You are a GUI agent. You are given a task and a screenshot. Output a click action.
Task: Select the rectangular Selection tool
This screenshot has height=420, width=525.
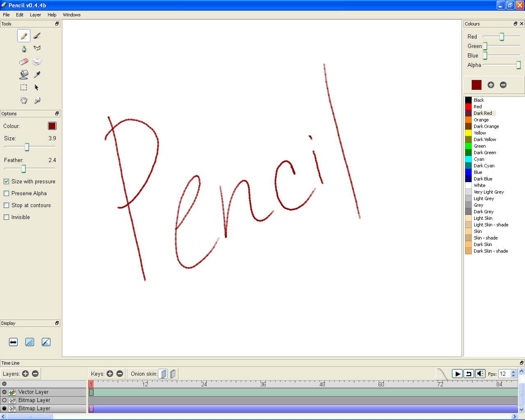click(23, 87)
